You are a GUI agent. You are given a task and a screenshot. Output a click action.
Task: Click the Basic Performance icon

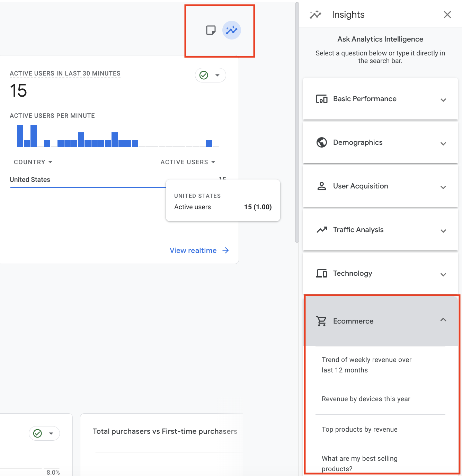click(321, 99)
